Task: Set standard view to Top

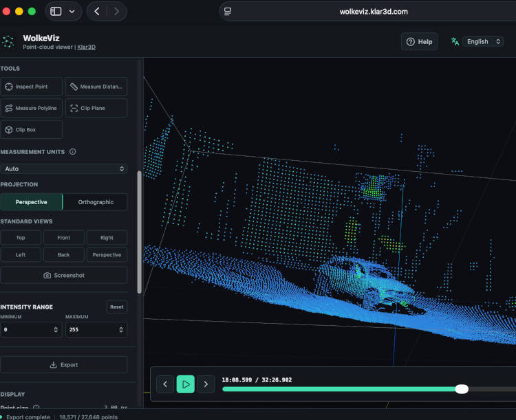Action: click(21, 237)
